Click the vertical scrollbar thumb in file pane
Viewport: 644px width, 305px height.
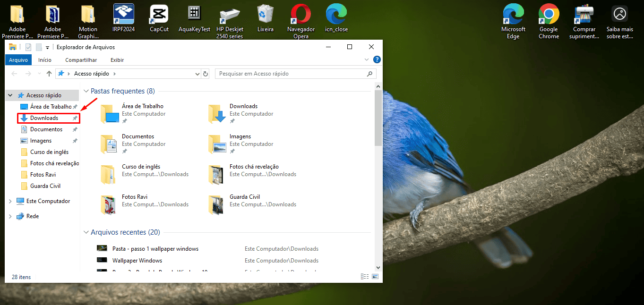[378, 118]
